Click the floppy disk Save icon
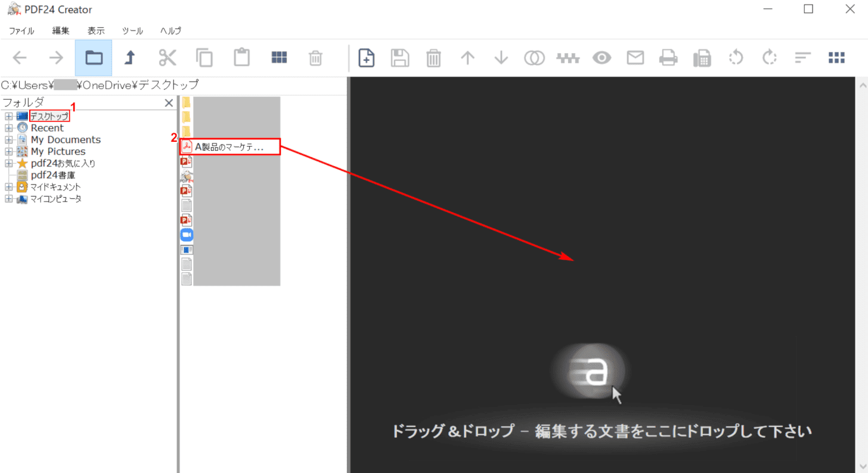Screen dimensions: 868x473 click(399, 58)
